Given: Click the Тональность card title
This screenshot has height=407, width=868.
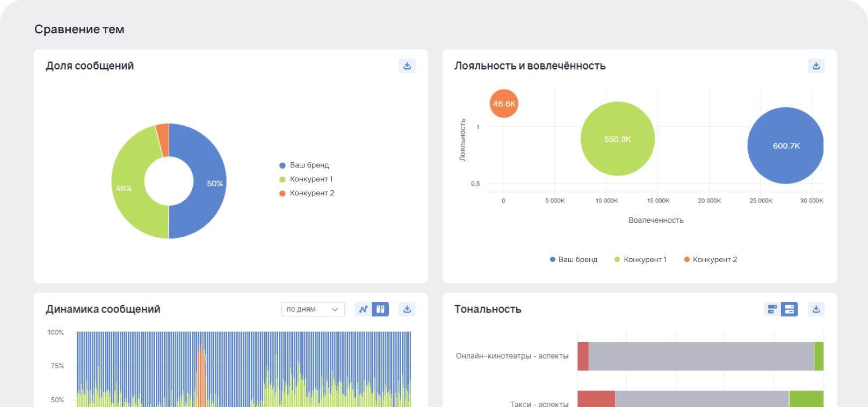Looking at the screenshot, I should point(488,309).
